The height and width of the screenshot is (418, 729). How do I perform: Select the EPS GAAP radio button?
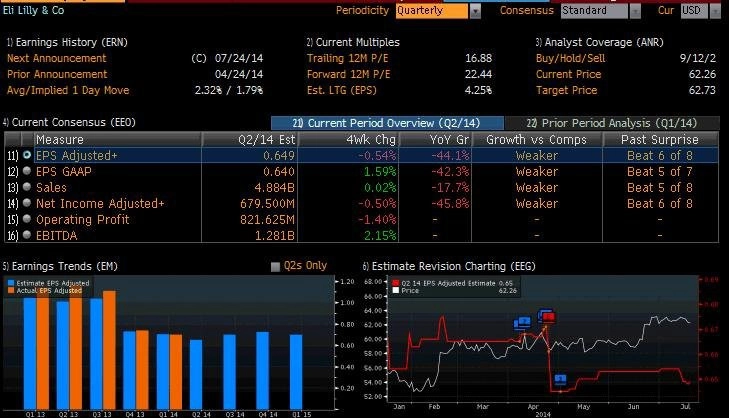tap(27, 171)
